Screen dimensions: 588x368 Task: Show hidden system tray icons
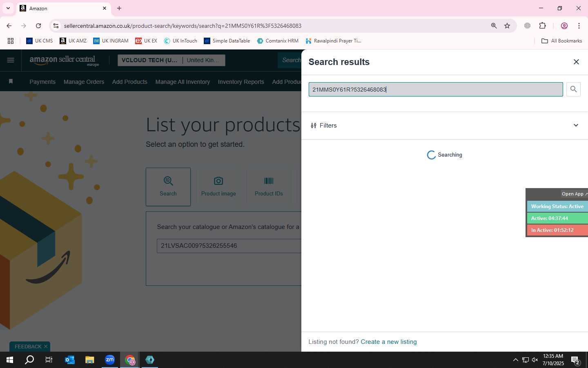point(515,360)
